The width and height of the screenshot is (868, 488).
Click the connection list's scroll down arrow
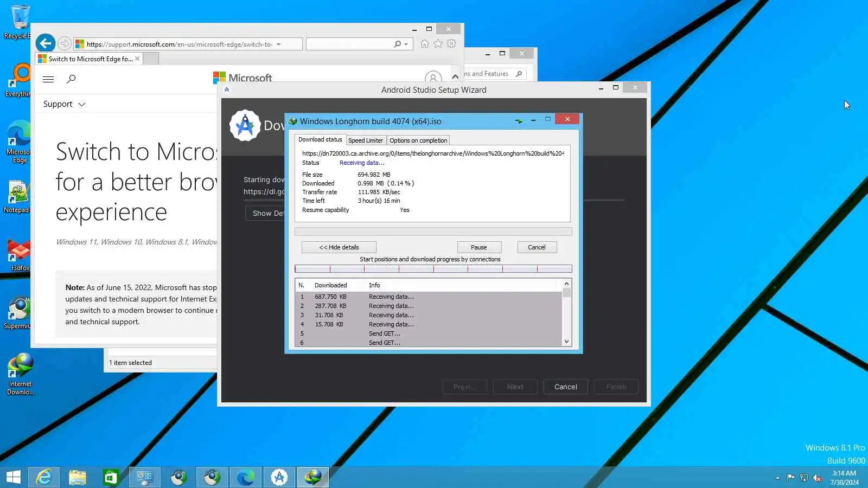pyautogui.click(x=566, y=342)
